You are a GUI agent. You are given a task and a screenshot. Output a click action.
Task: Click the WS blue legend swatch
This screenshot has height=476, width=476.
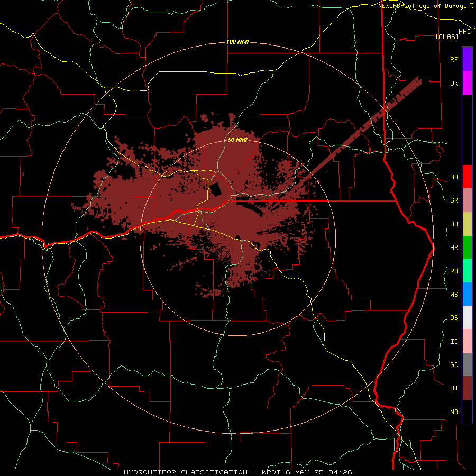467,294
